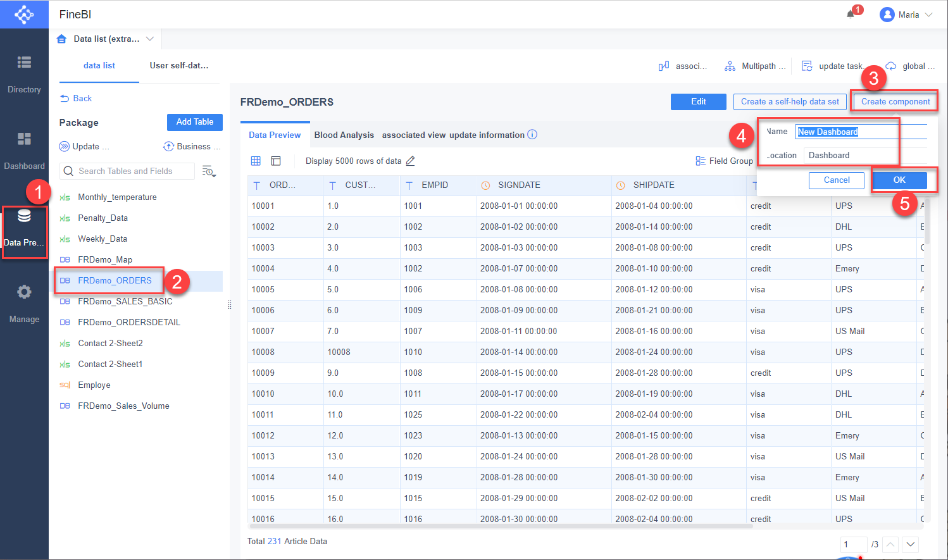Viewport: 948px width, 560px height.
Task: Click the edit pencil beside Display 5000 rows
Action: (410, 161)
